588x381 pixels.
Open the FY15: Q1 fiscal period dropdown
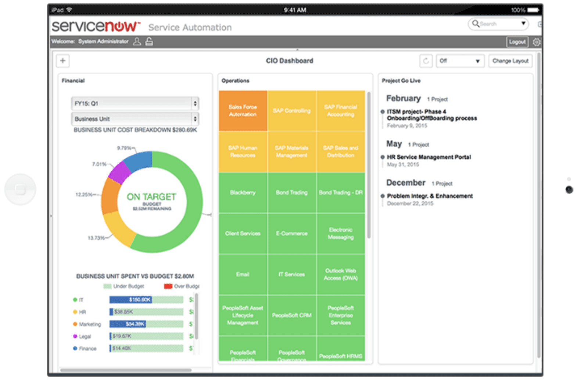[x=135, y=104]
